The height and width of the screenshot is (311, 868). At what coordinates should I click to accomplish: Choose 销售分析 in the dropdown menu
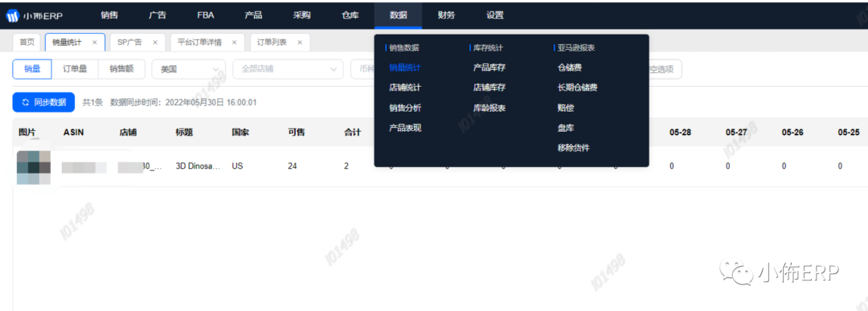[405, 108]
